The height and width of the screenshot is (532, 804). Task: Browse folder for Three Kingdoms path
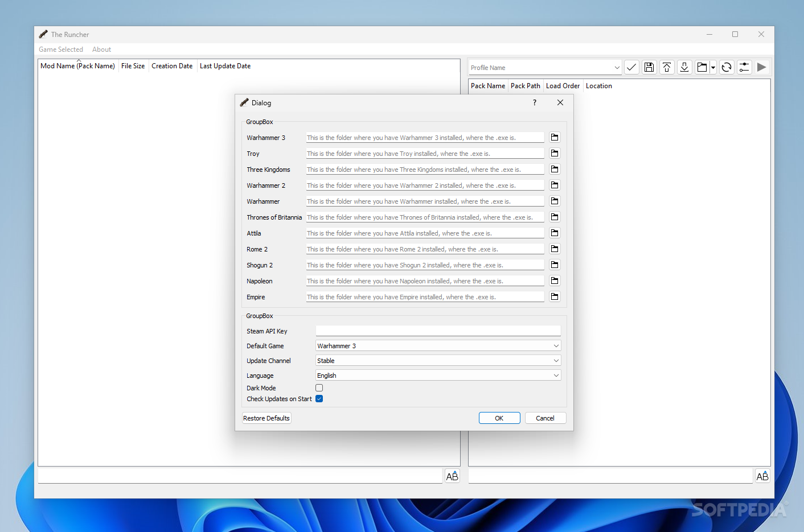pyautogui.click(x=555, y=169)
